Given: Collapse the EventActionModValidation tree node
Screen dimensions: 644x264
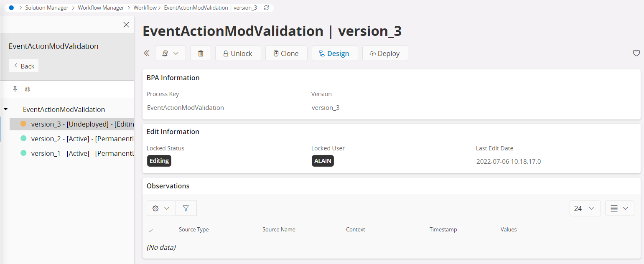Looking at the screenshot, I should 6,109.
